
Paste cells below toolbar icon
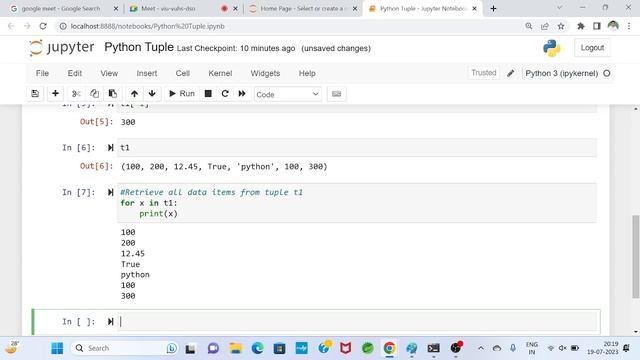(x=113, y=94)
